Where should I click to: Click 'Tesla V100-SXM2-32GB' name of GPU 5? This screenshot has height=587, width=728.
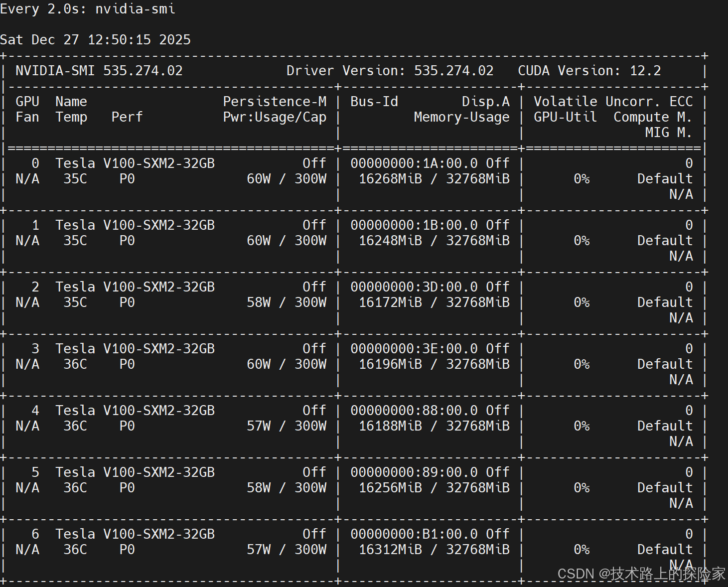point(135,472)
